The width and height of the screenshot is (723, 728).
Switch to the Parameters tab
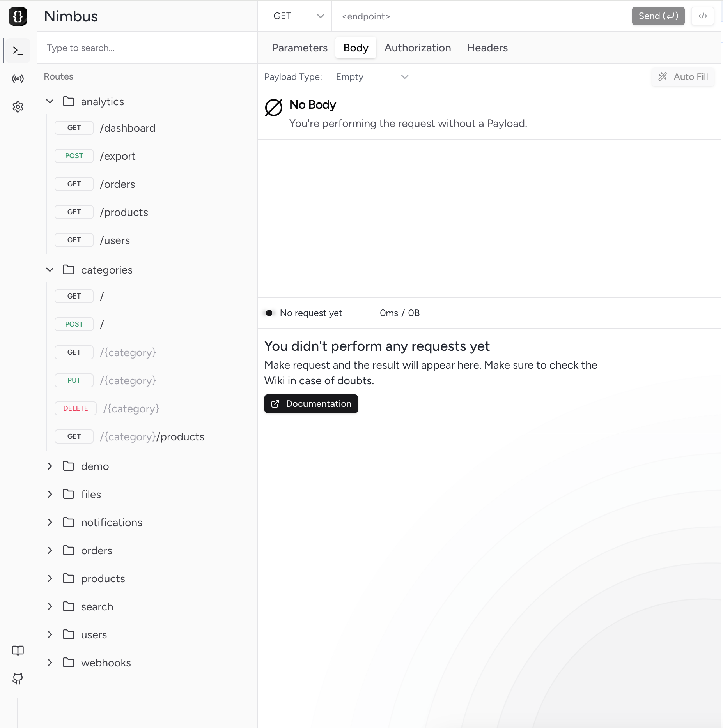[x=299, y=48]
